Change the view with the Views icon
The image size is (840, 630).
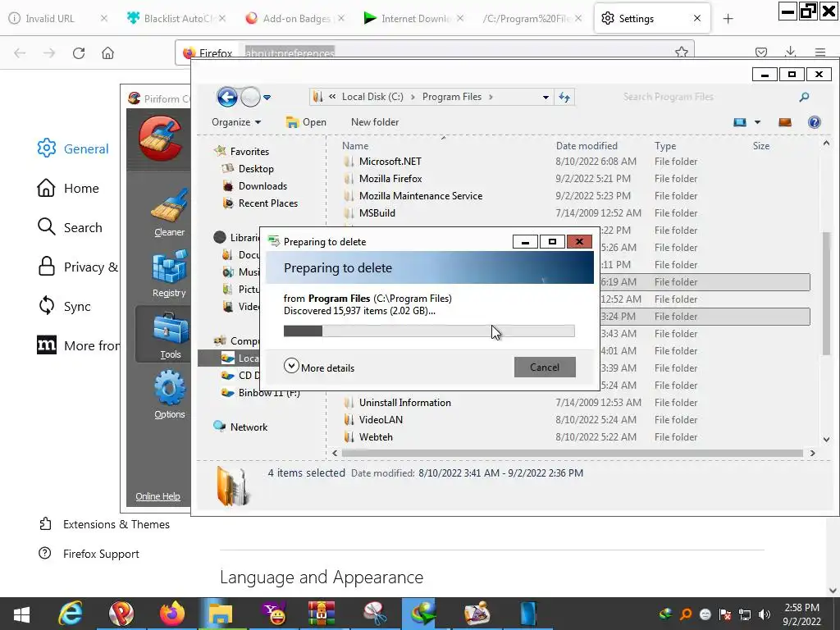pos(740,122)
